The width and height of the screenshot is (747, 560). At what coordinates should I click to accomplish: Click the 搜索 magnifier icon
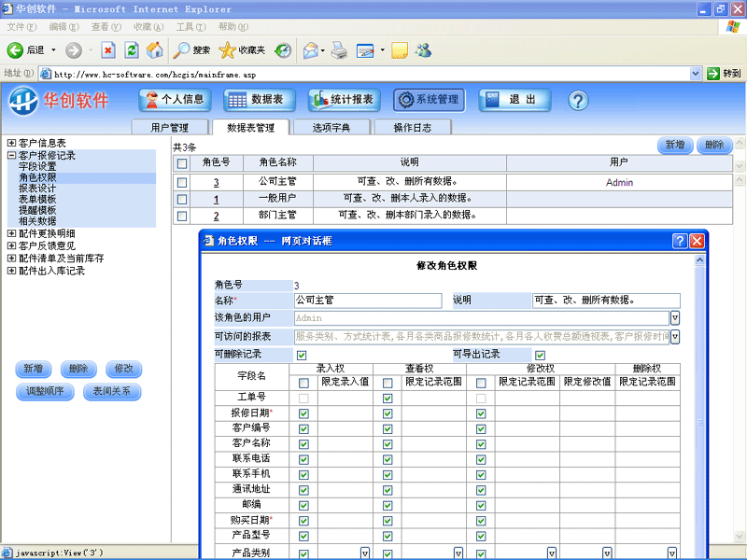click(180, 50)
